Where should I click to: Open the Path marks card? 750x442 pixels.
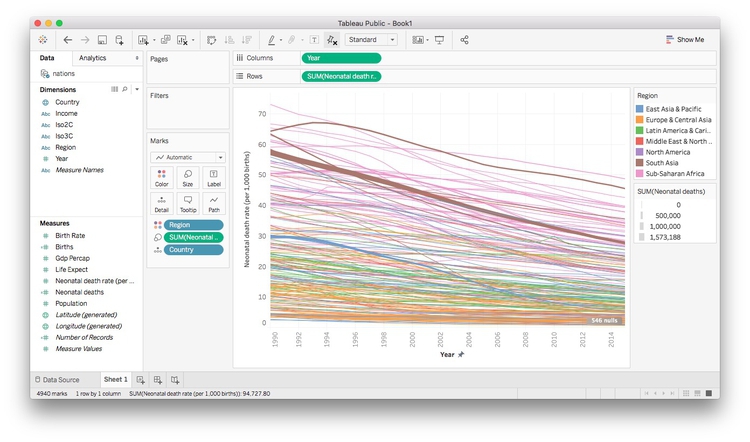point(214,204)
